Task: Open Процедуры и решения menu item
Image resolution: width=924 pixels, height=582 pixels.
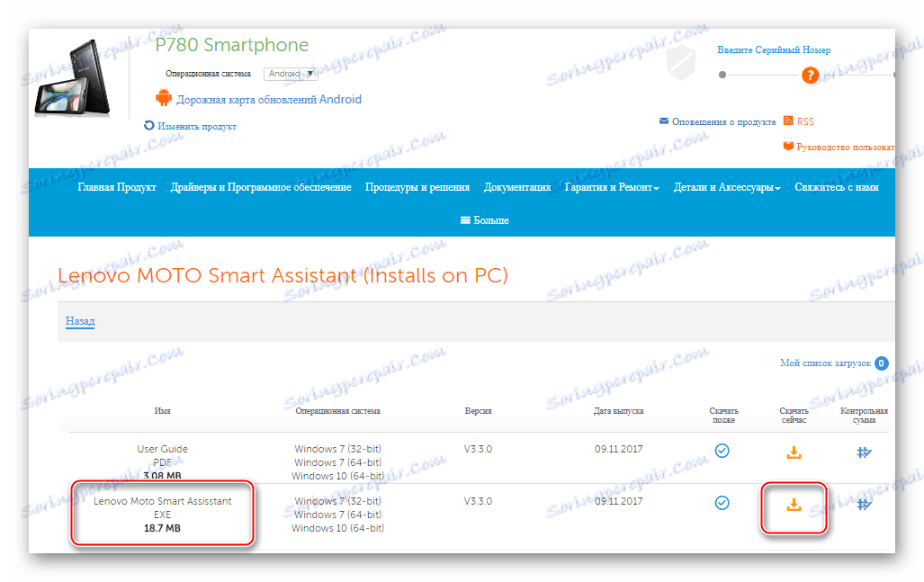Action: [x=417, y=187]
